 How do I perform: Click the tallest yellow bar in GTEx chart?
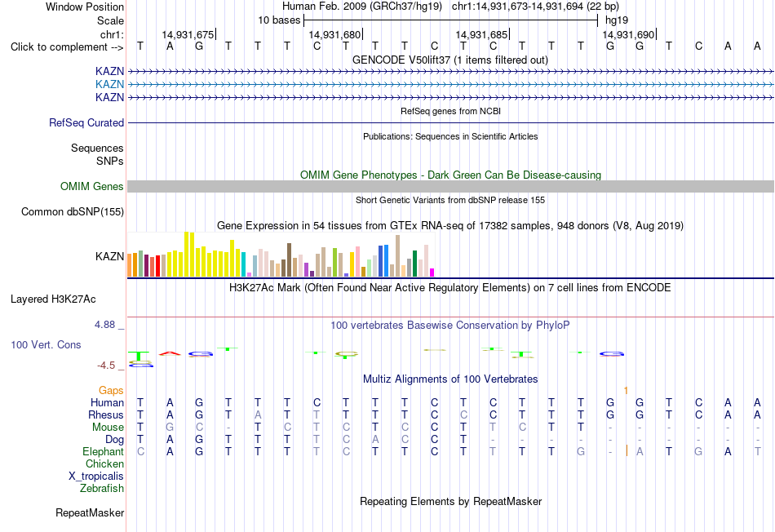click(x=187, y=254)
